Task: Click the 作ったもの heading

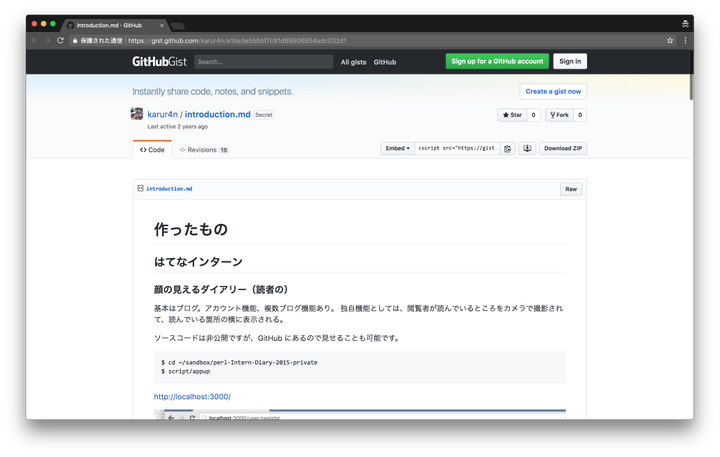Action: tap(191, 229)
